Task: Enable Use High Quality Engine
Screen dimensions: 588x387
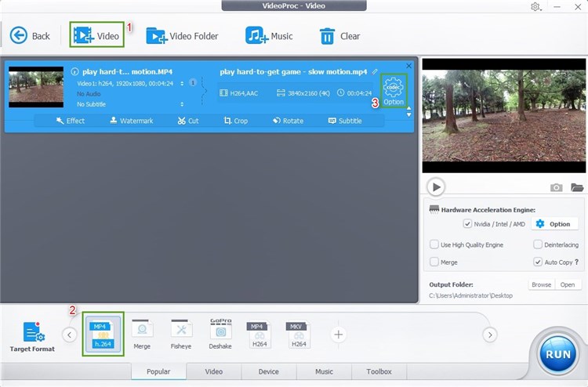Action: click(434, 244)
